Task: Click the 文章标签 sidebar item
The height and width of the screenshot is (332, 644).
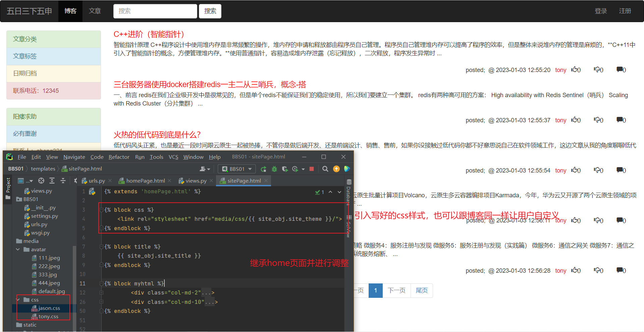Action: (x=54, y=56)
